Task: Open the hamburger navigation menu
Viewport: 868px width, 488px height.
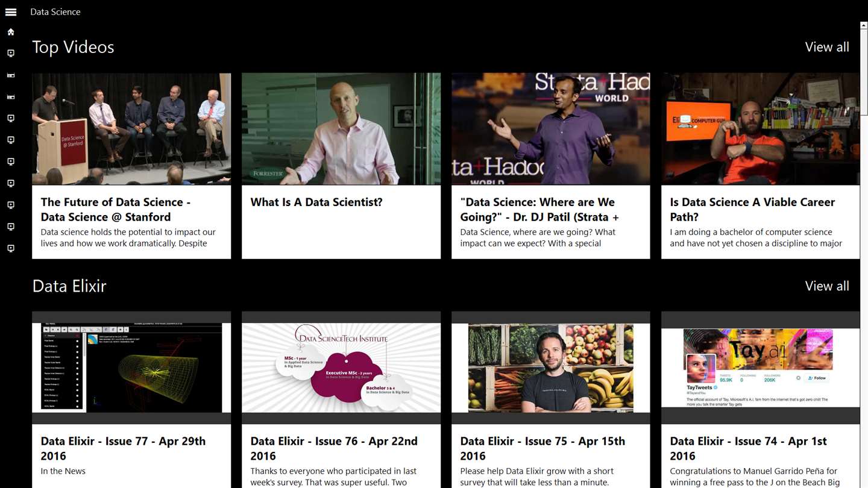Action: [11, 11]
